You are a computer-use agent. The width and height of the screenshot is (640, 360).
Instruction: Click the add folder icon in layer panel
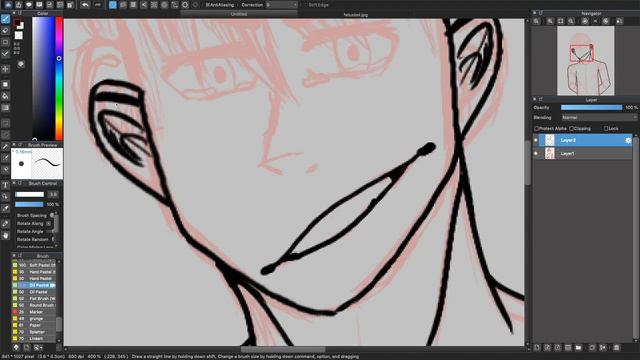[x=578, y=348]
